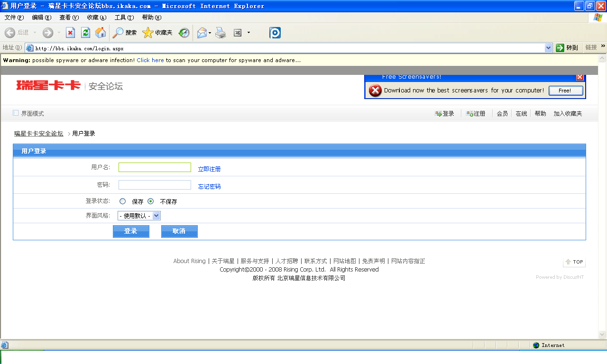Open the 帮助 link in the page navigation

tap(540, 114)
